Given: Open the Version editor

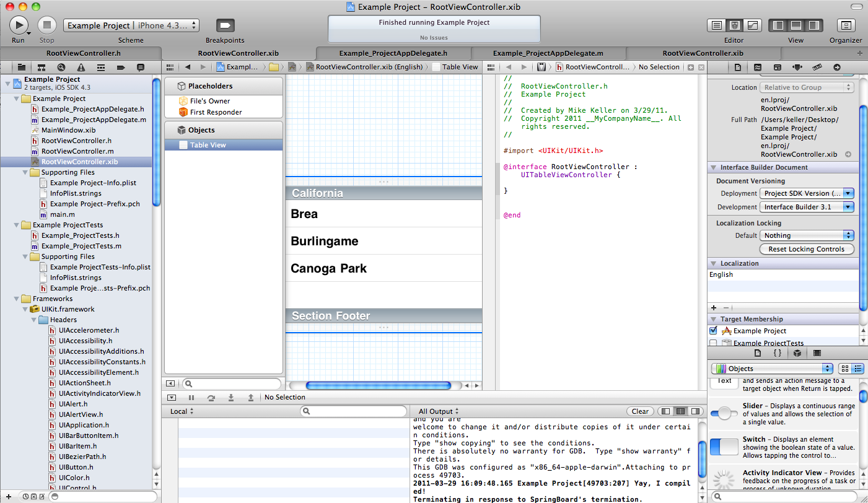Looking at the screenshot, I should click(x=752, y=25).
